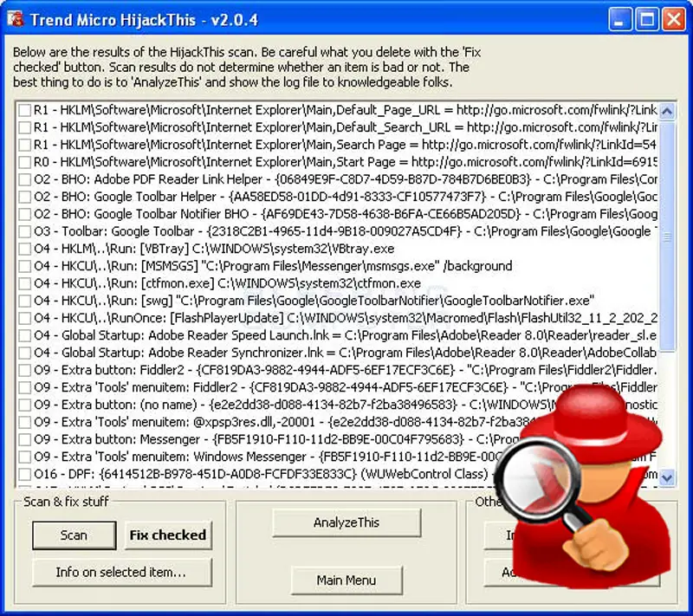Minimize the HijackThis window
693x616 pixels.
(x=619, y=19)
